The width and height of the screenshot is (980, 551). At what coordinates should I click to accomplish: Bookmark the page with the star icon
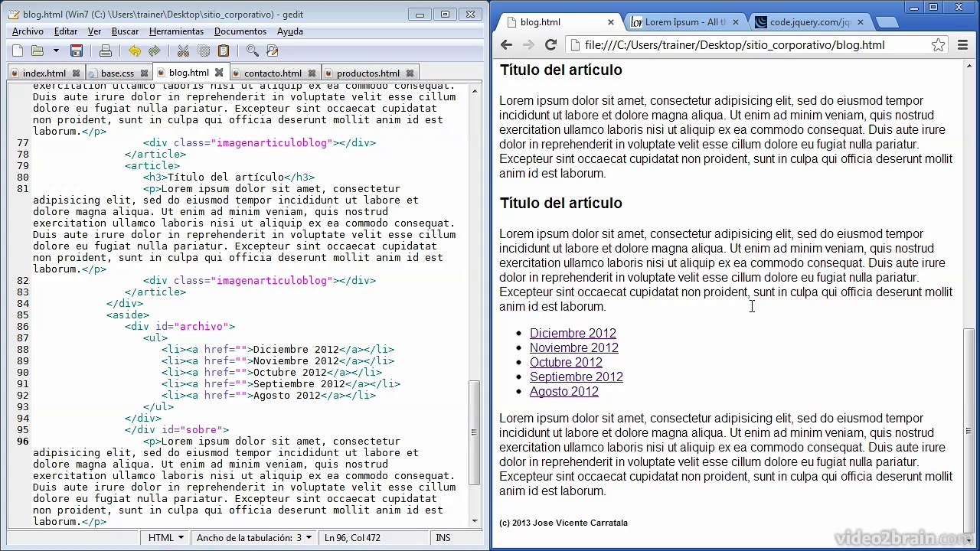click(938, 45)
